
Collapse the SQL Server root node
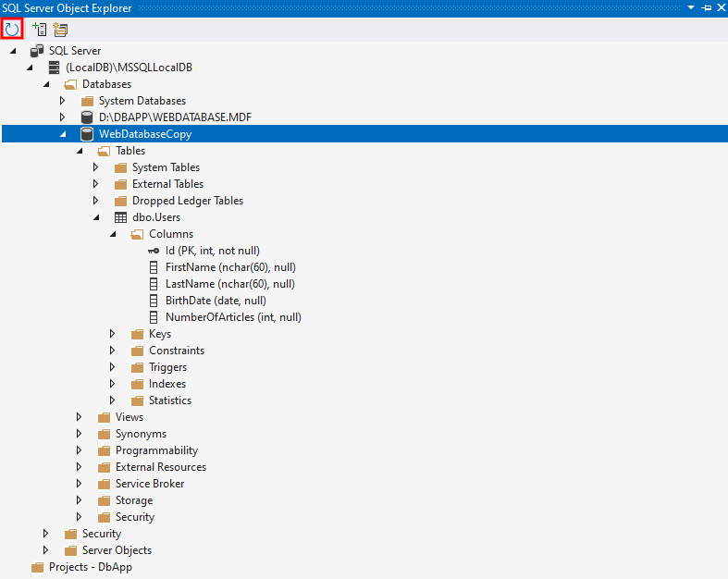tap(13, 51)
